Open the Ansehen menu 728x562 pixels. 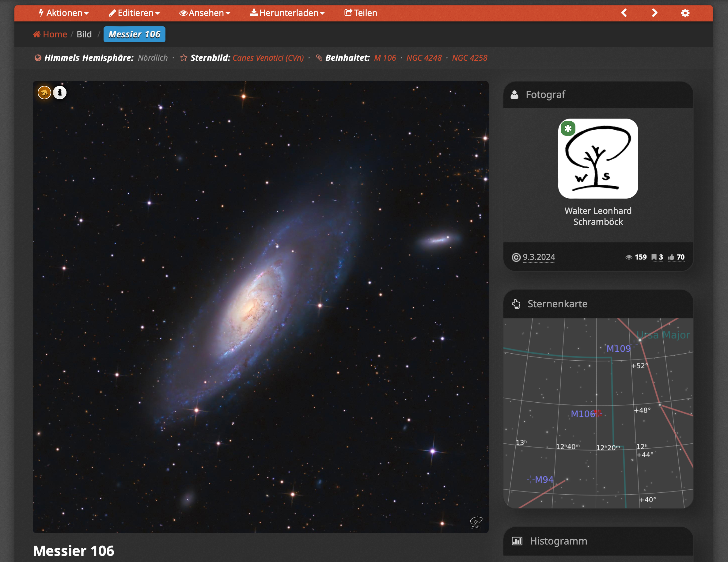[205, 13]
